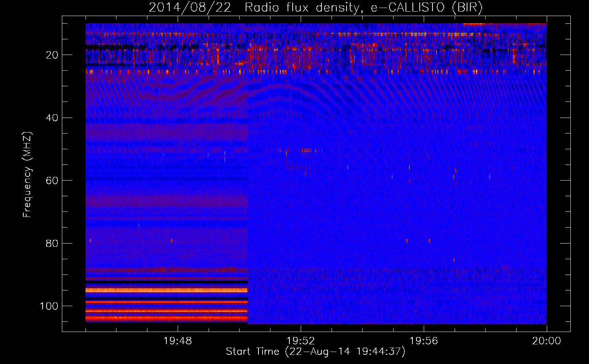The width and height of the screenshot is (589, 364).
Task: Click the '19:52' time tick label
Action: (301, 341)
